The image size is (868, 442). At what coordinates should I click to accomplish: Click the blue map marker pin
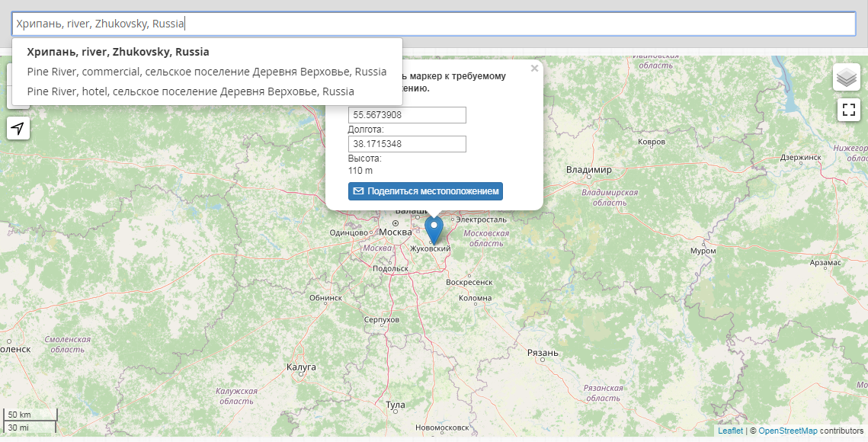click(x=434, y=229)
